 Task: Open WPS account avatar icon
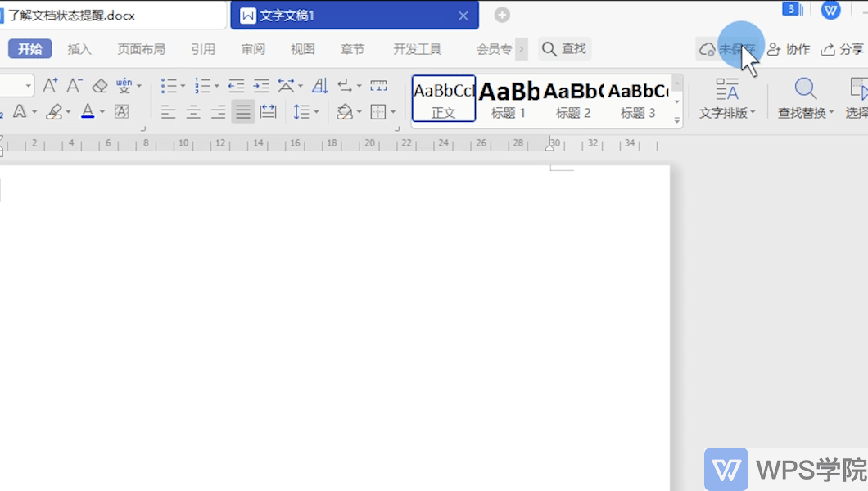[x=830, y=9]
